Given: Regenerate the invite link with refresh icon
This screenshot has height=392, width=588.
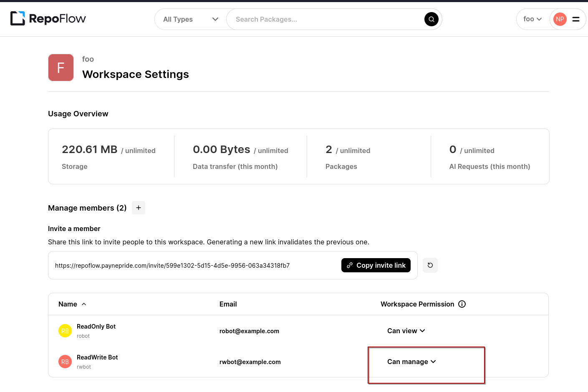Looking at the screenshot, I should click(430, 265).
